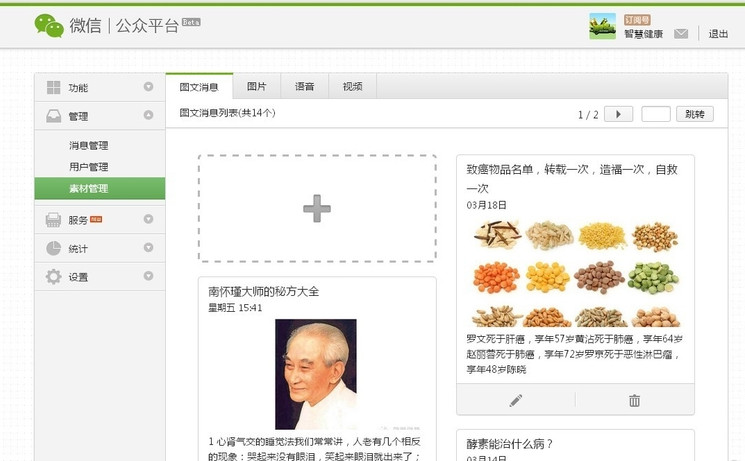
Task: Switch to the 图文消息 tab
Action: coord(199,86)
